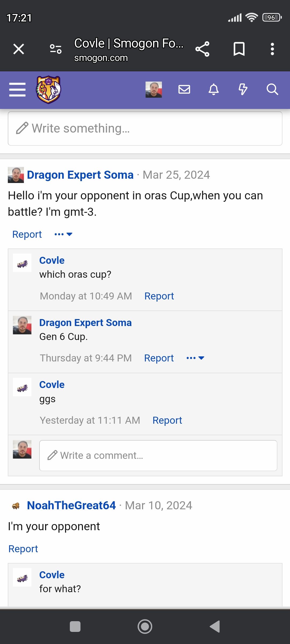290x644 pixels.
Task: Open the hamburger navigation menu
Action: click(x=17, y=90)
